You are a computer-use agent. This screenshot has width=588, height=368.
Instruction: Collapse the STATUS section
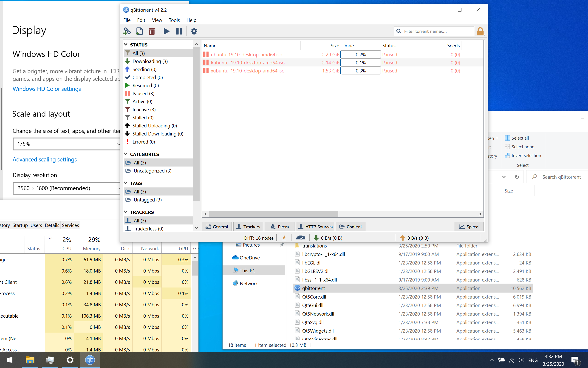coord(126,45)
